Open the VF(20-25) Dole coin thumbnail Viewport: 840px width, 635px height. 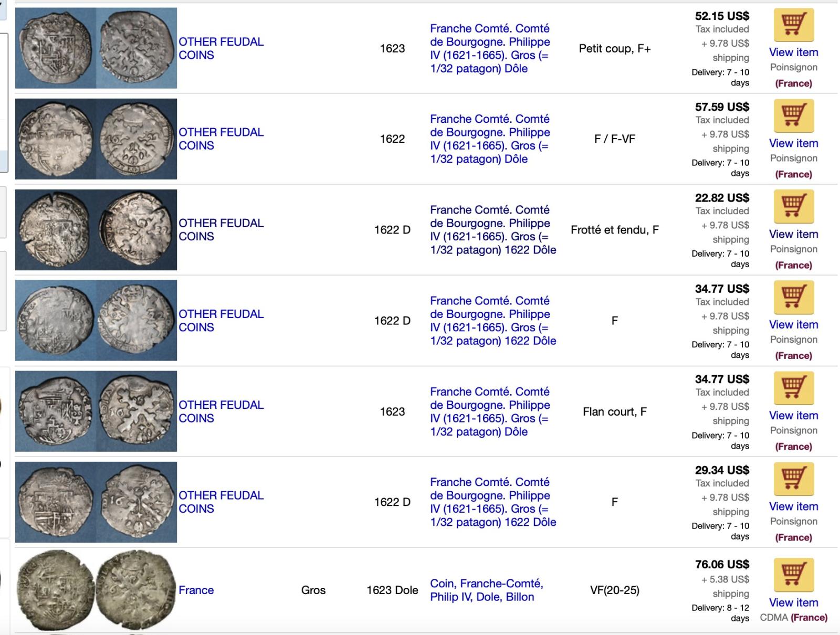[x=96, y=590]
